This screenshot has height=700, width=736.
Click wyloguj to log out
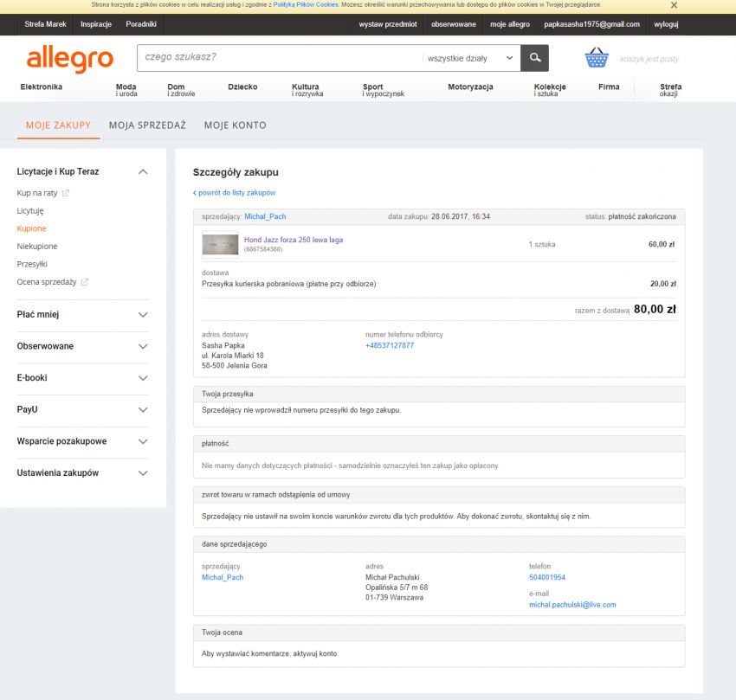pos(666,24)
